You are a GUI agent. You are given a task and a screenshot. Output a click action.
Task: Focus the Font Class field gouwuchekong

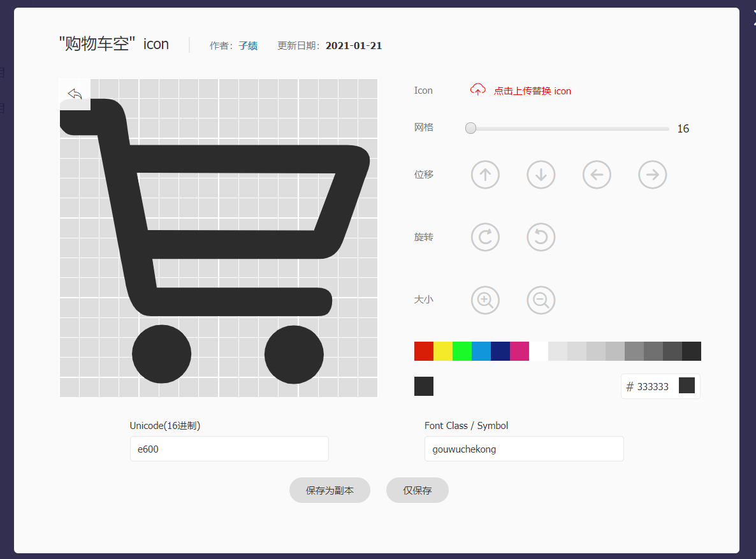524,449
